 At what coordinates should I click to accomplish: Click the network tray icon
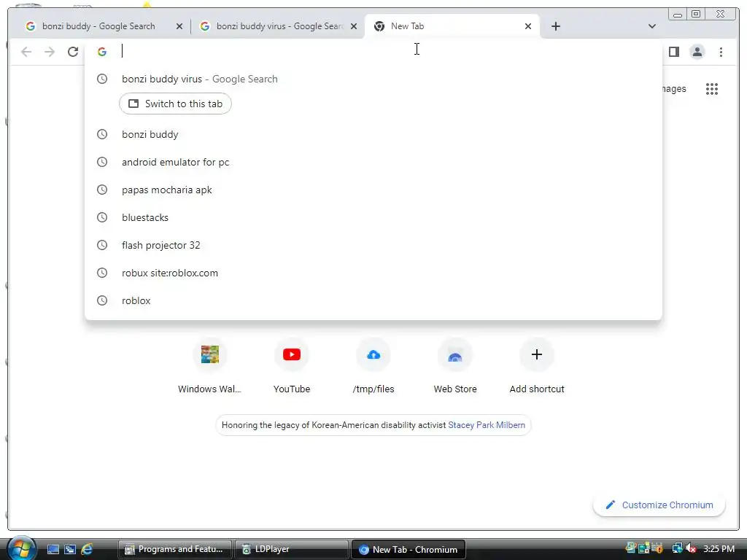(x=677, y=548)
